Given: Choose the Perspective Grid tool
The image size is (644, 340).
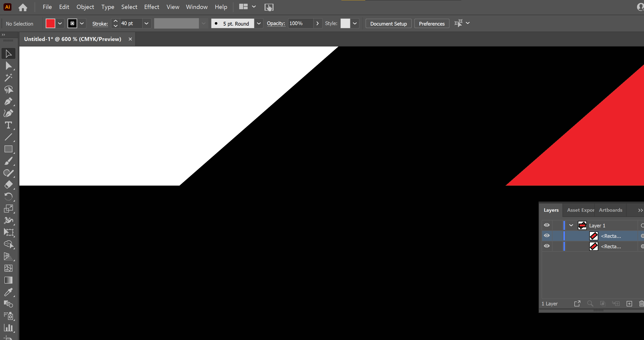Looking at the screenshot, I should pos(8,256).
